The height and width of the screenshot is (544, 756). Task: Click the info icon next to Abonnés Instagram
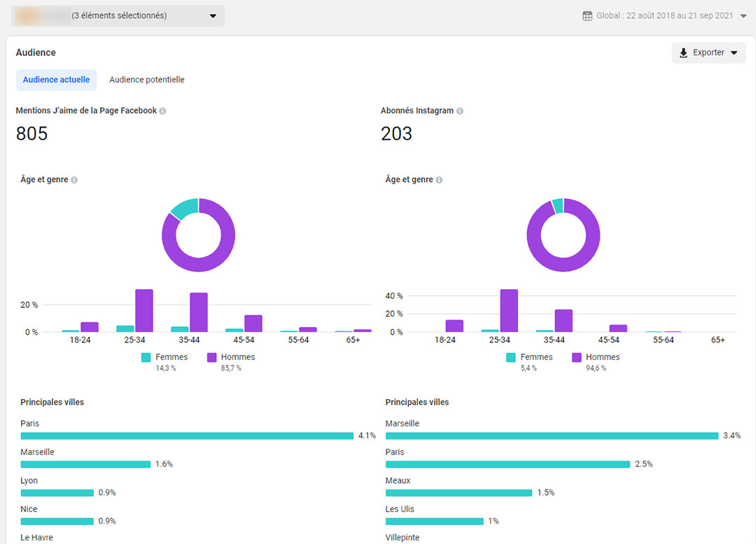pos(460,111)
